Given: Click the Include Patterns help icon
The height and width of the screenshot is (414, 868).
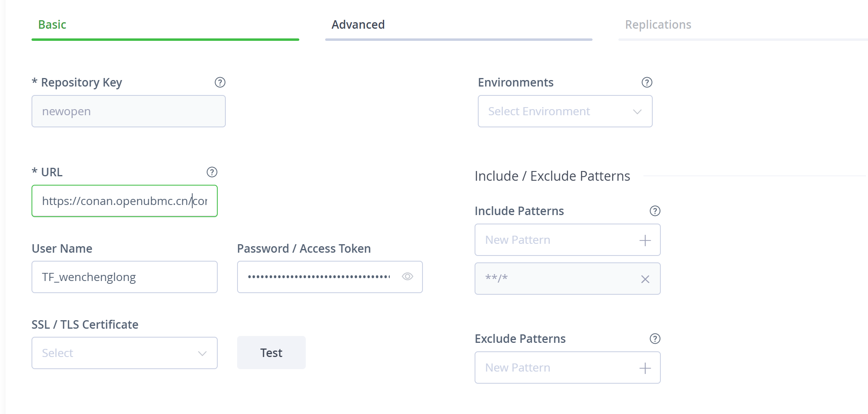Looking at the screenshot, I should (x=655, y=211).
